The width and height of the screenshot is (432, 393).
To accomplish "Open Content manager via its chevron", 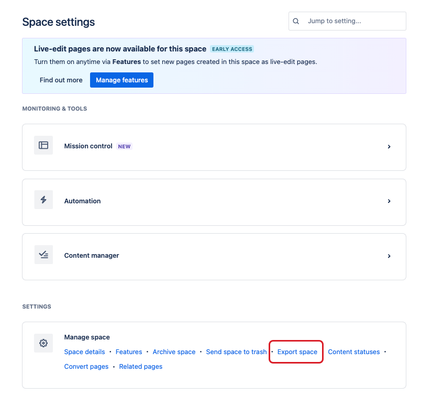I will 389,256.
